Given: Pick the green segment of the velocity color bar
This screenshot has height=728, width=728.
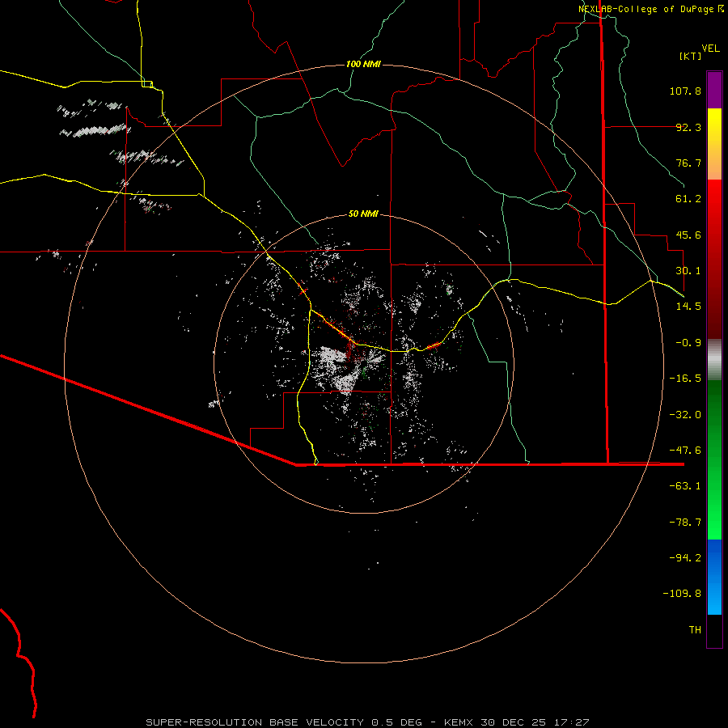Looking at the screenshot, I should tap(714, 459).
